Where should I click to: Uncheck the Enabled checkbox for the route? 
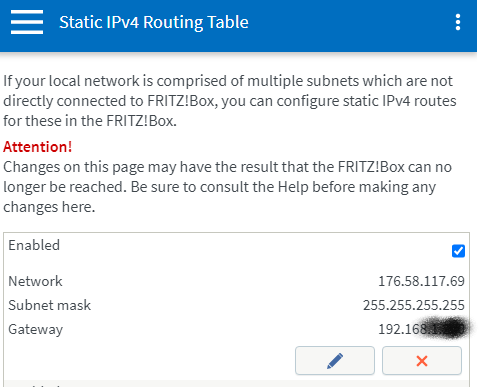click(x=458, y=251)
